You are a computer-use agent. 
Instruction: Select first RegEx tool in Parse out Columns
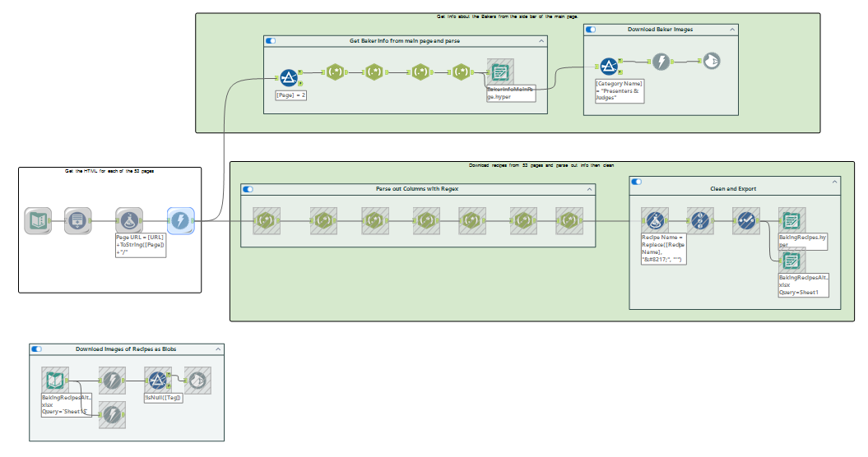point(267,221)
